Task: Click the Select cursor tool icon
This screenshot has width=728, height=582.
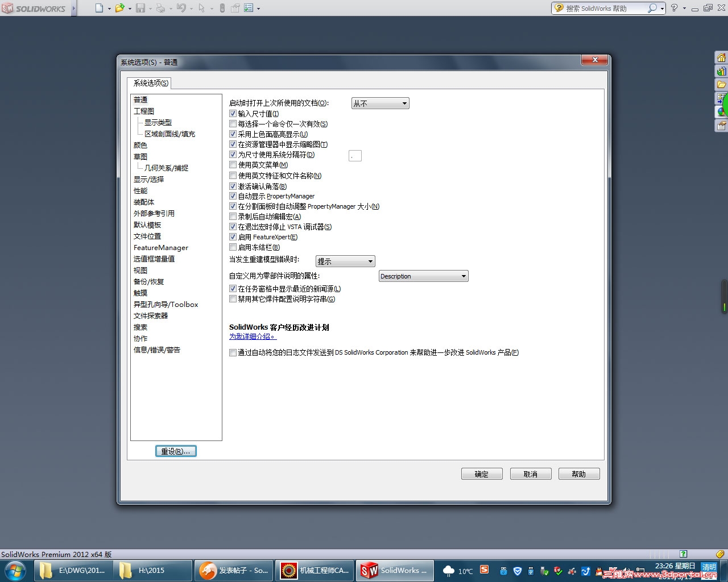Action: tap(201, 8)
